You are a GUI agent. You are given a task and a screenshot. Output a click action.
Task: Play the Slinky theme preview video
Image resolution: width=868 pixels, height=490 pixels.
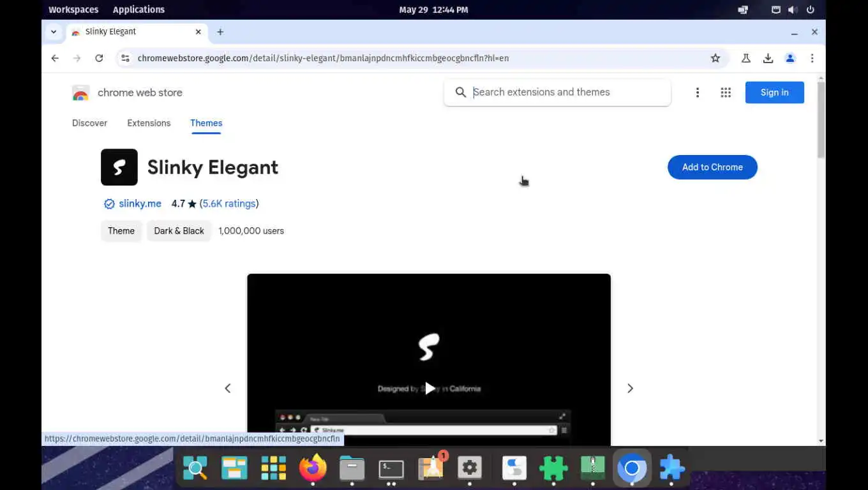[430, 388]
